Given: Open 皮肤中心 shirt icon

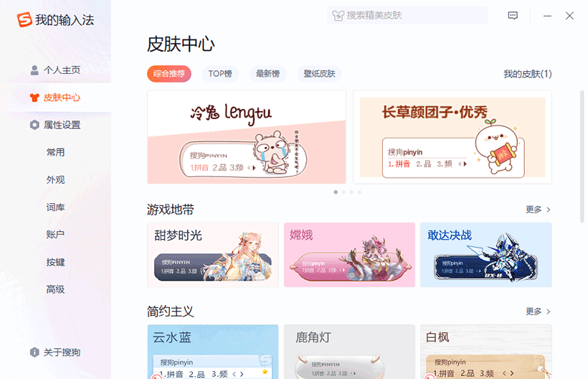Looking at the screenshot, I should coord(34,98).
